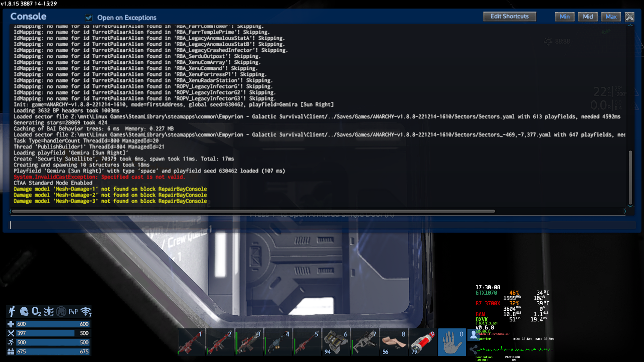Click the 'ROPV_LegacyInfectorG3' skipping line
Screen dimensions: 644x362
145,99
